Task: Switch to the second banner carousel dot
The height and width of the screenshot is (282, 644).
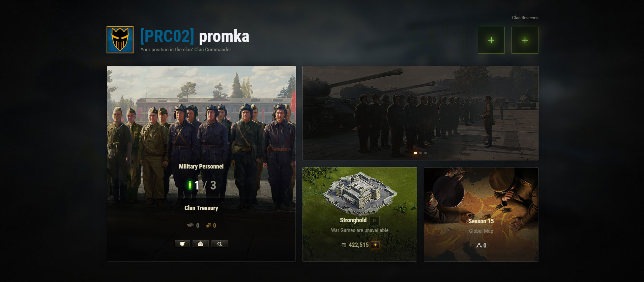Action: (420, 153)
